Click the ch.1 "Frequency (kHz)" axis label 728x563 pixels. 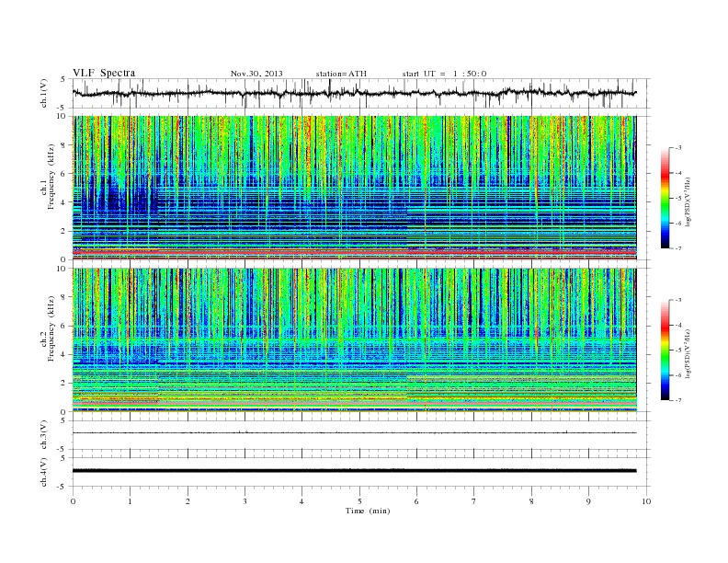(x=51, y=177)
